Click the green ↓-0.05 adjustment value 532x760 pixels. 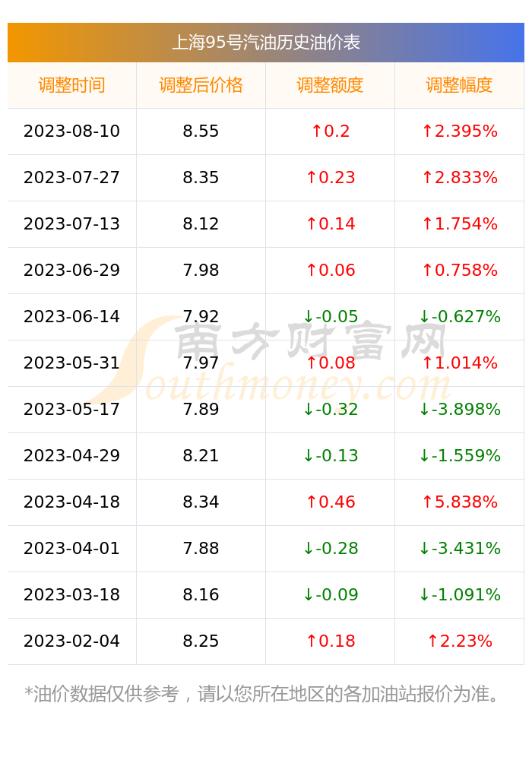331,316
